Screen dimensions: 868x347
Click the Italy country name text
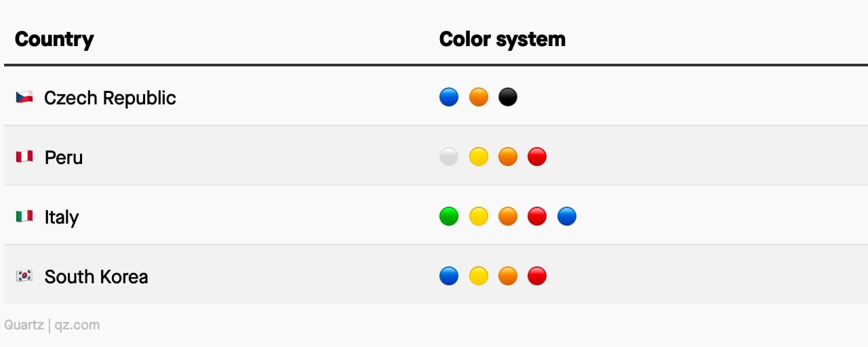point(62,217)
